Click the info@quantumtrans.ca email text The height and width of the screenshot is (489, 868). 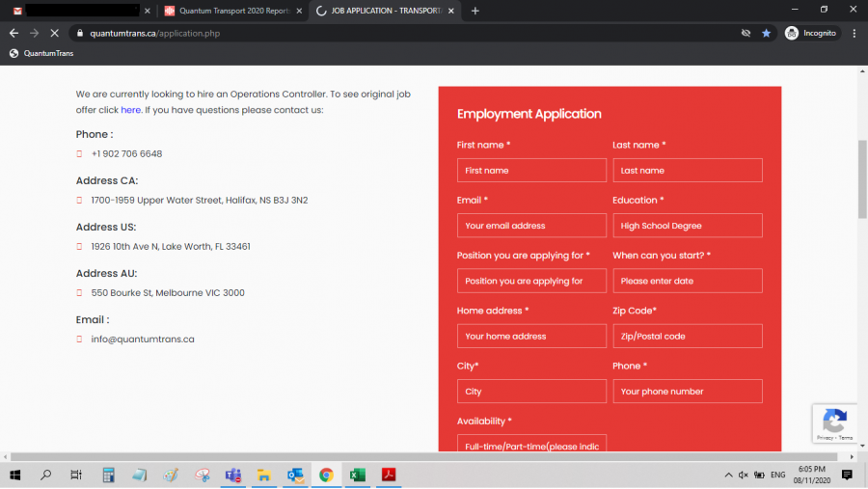pos(143,339)
